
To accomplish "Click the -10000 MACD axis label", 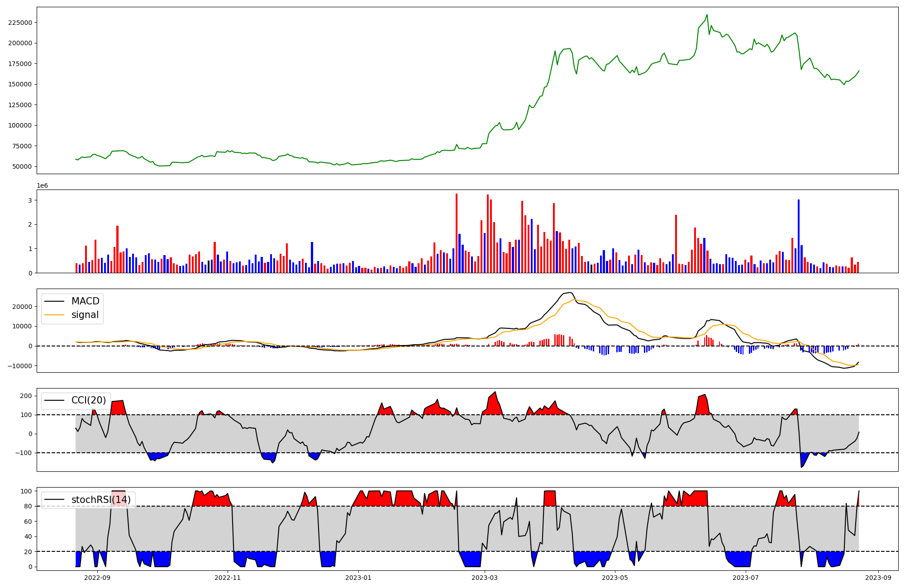I will 20,366.
